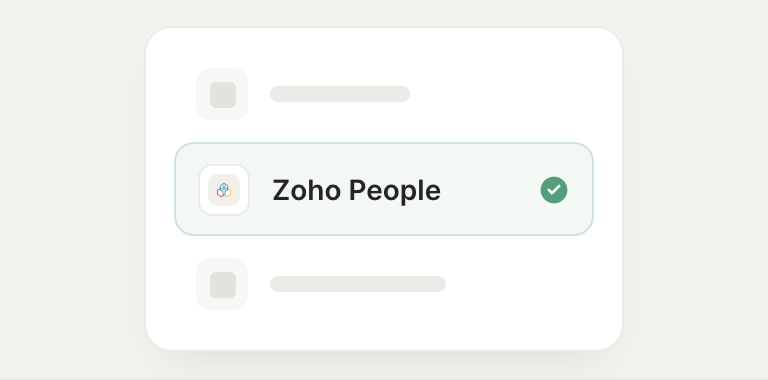Click blank area right of top placeholder bar
Screen dimensions: 768x380
(500, 94)
